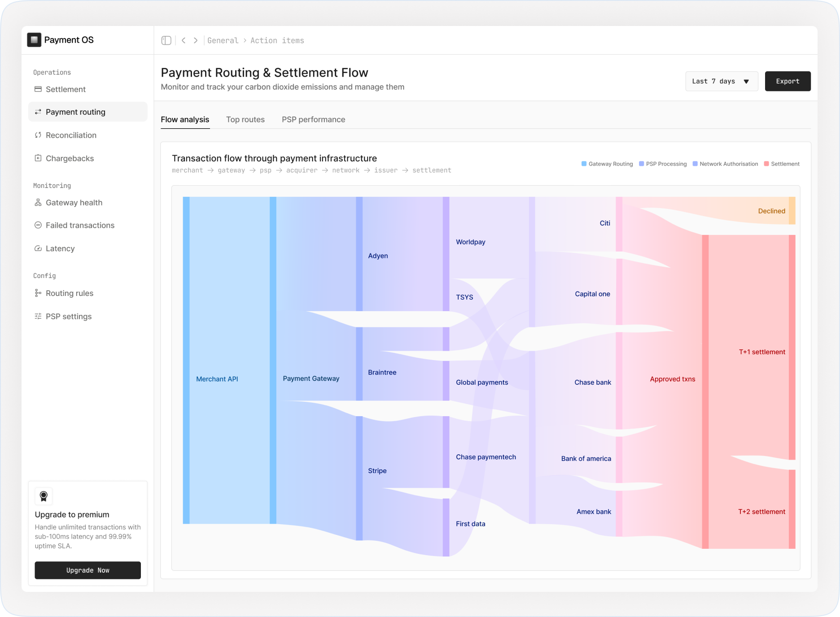This screenshot has height=617, width=840.
Task: Click the First data node
Action: click(x=471, y=524)
